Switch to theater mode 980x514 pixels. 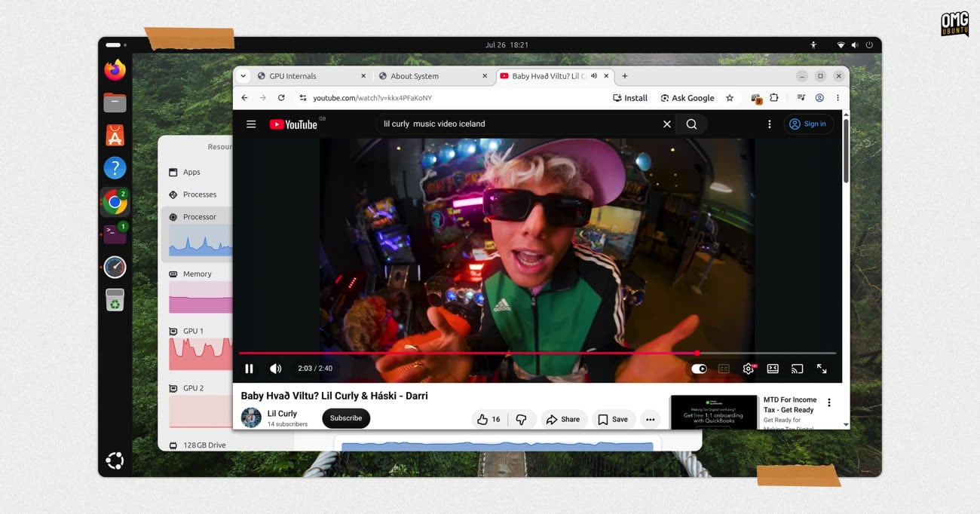773,369
